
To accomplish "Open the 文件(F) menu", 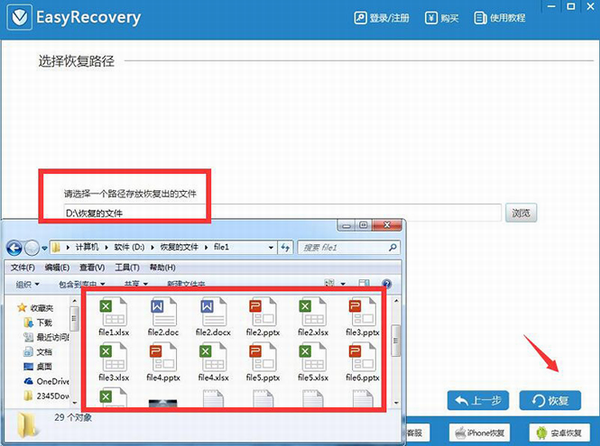I will tap(23, 267).
